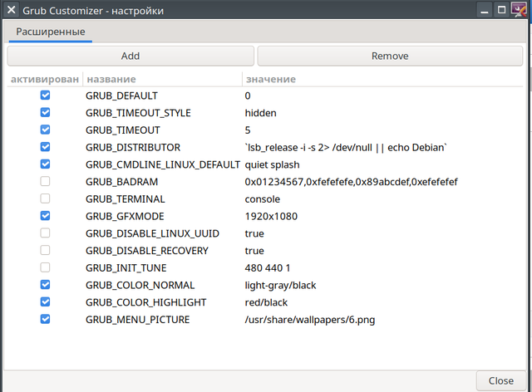Click the value hidden
Viewport: 532px width, 392px height.
pos(260,113)
